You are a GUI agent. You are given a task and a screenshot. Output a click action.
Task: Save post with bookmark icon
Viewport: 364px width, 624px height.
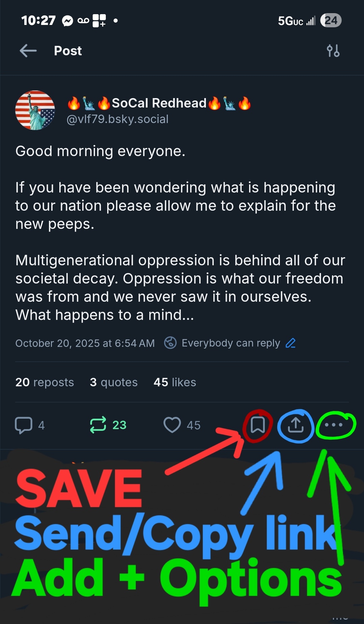[x=258, y=425]
